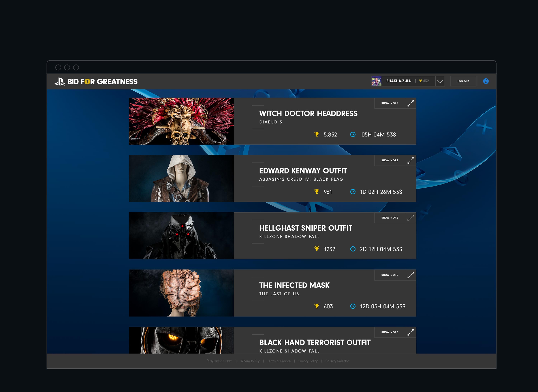Show more for Witch Doctor Headdress
The width and height of the screenshot is (538, 392).
pos(390,103)
